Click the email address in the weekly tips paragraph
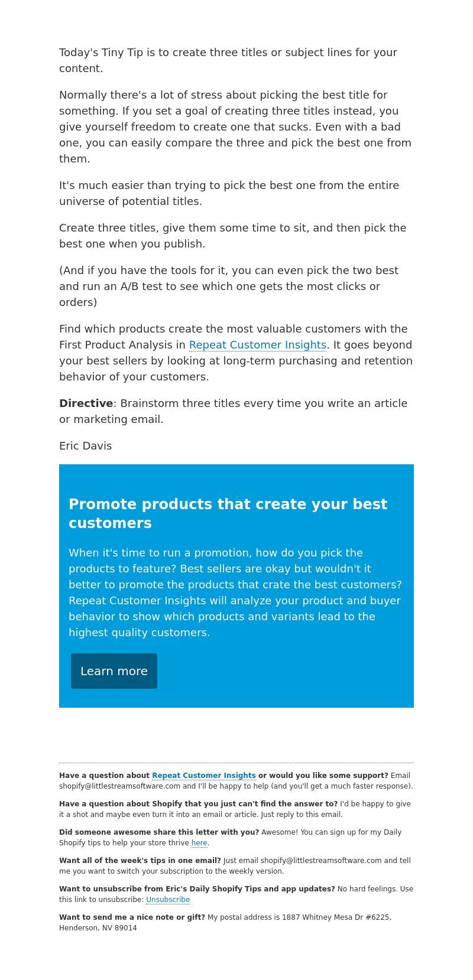473x980 pixels. coord(321,861)
